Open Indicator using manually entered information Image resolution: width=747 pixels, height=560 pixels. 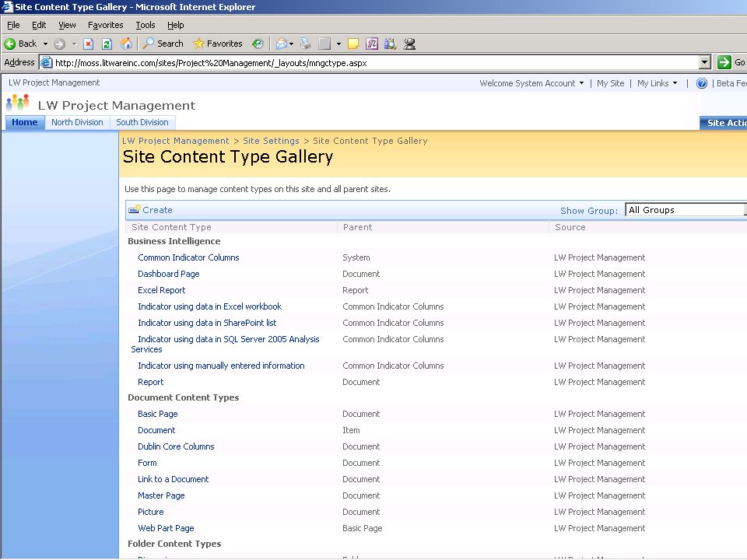coord(221,366)
